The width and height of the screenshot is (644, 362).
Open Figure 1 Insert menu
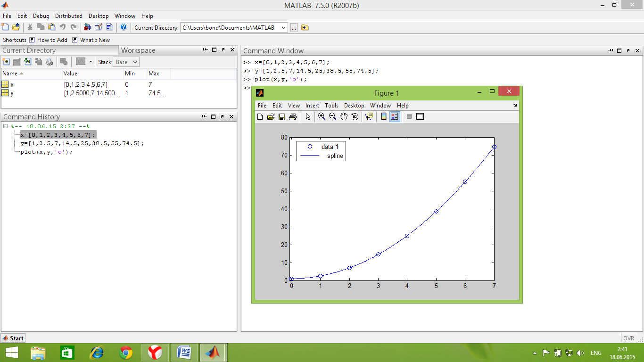click(312, 106)
